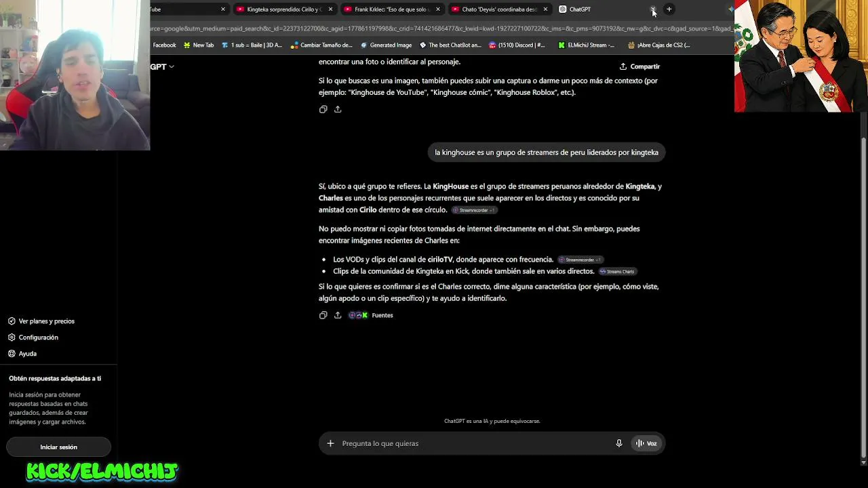
Task: Click the Iniciar sesión button
Action: pyautogui.click(x=58, y=447)
